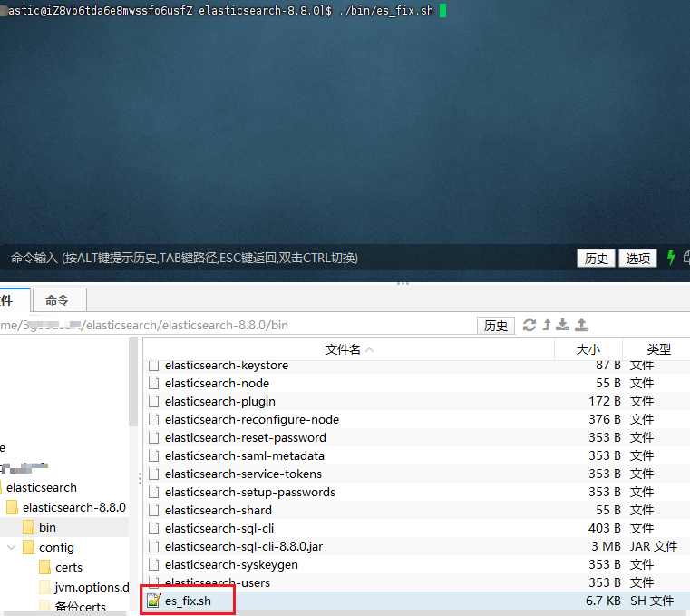Switch to the 命令 tab

click(60, 300)
